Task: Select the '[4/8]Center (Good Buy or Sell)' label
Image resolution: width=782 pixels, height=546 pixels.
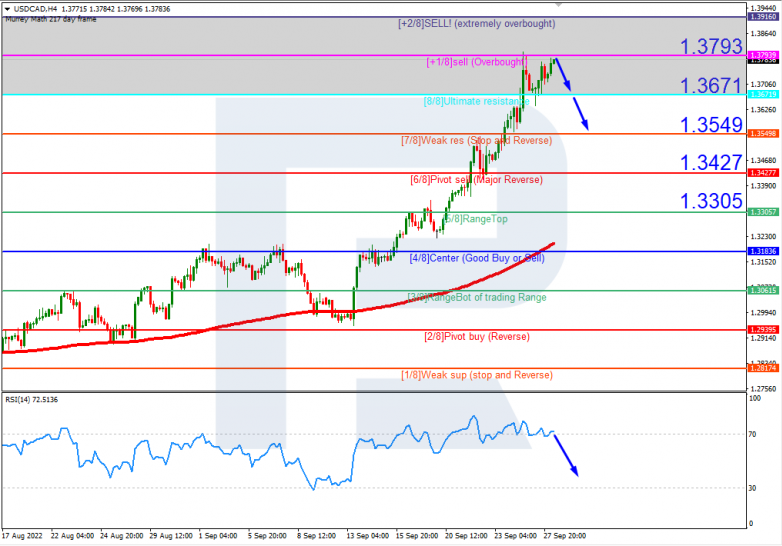Action: point(477,258)
